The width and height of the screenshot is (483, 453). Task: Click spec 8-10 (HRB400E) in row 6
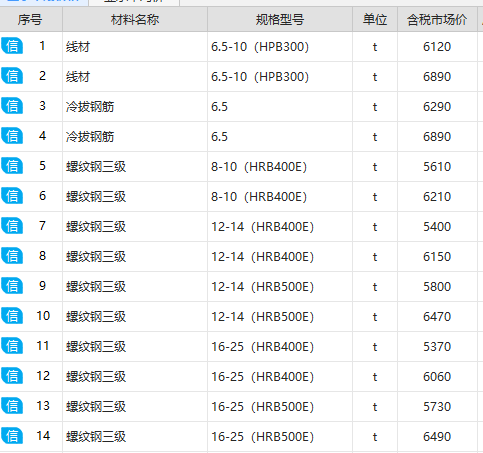[259, 197]
